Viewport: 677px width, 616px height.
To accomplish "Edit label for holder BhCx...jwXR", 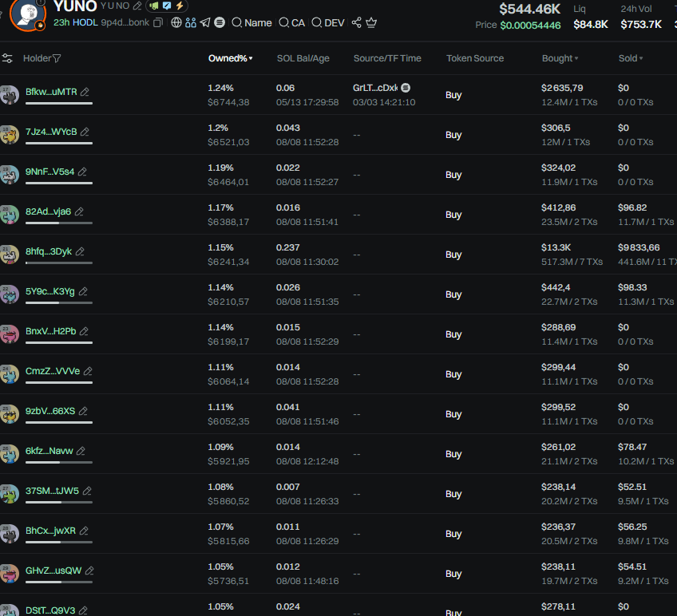I will pyautogui.click(x=84, y=531).
